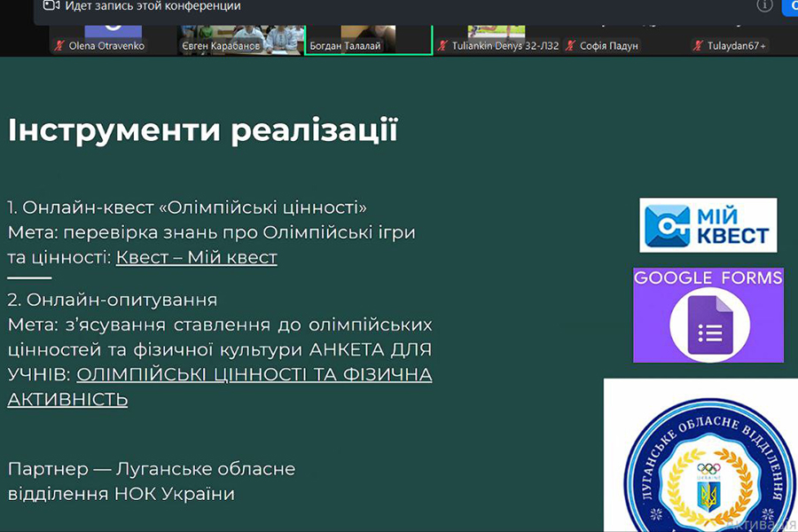Click muted mic icon of Софія Падун
Viewport: 798px width, 532px height.
click(x=570, y=46)
